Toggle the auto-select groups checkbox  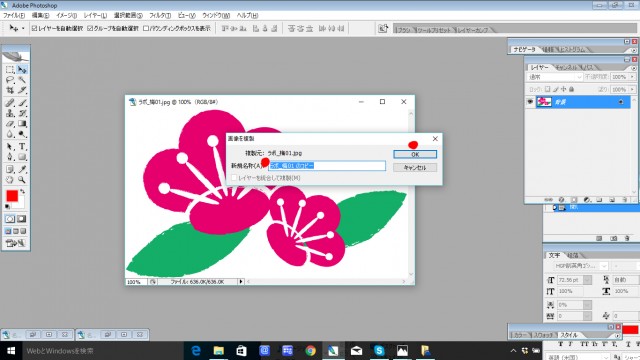90,28
